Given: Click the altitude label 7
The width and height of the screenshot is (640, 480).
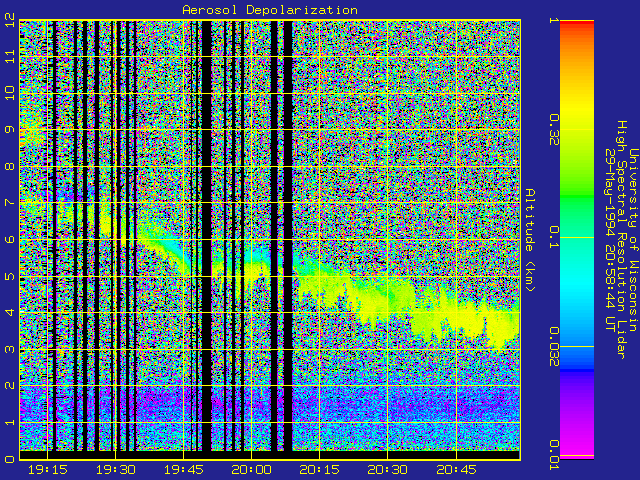Looking at the screenshot, I should tap(10, 202).
